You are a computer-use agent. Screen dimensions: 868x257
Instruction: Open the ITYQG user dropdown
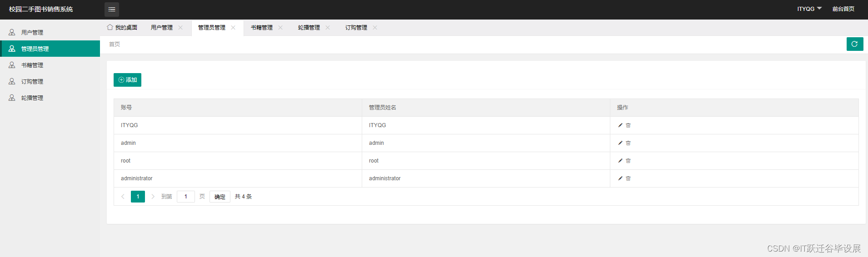click(809, 9)
